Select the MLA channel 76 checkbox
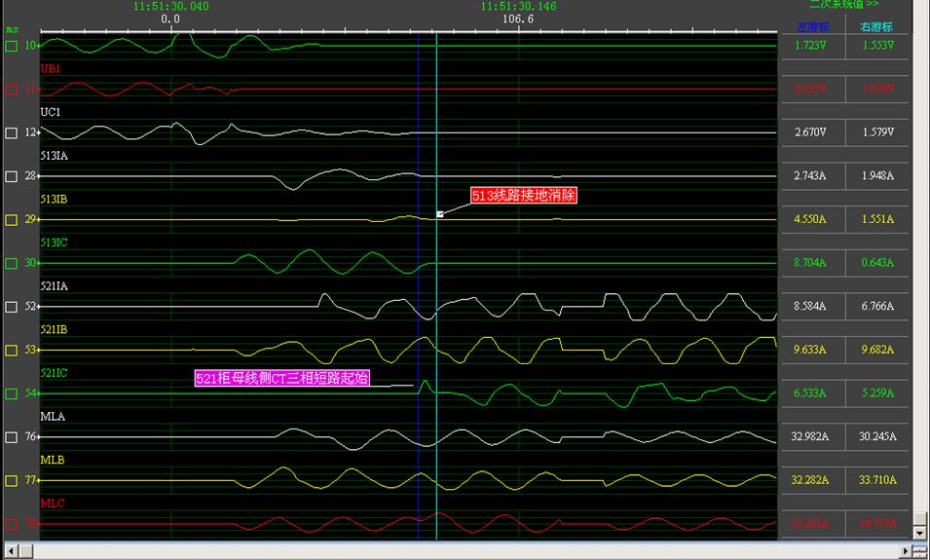Viewport: 930px width, 560px height. click(11, 437)
